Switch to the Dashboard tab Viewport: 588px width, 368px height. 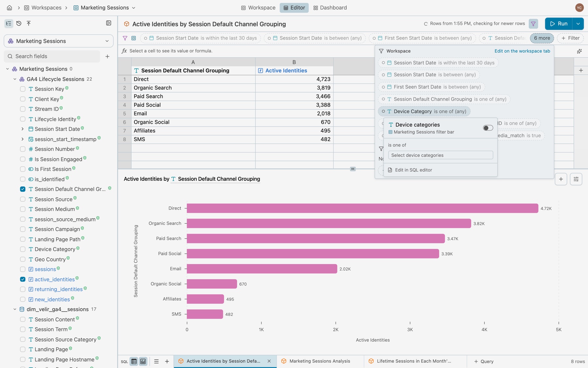330,8
